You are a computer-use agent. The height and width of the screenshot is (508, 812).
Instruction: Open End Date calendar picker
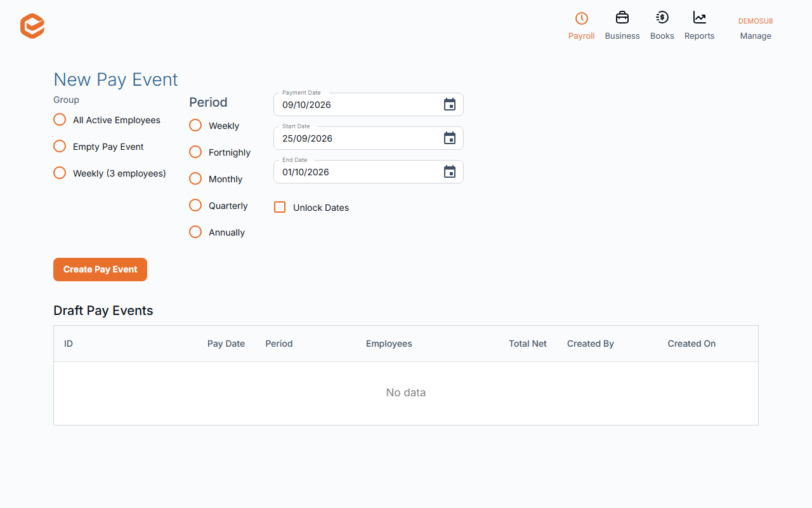[450, 172]
